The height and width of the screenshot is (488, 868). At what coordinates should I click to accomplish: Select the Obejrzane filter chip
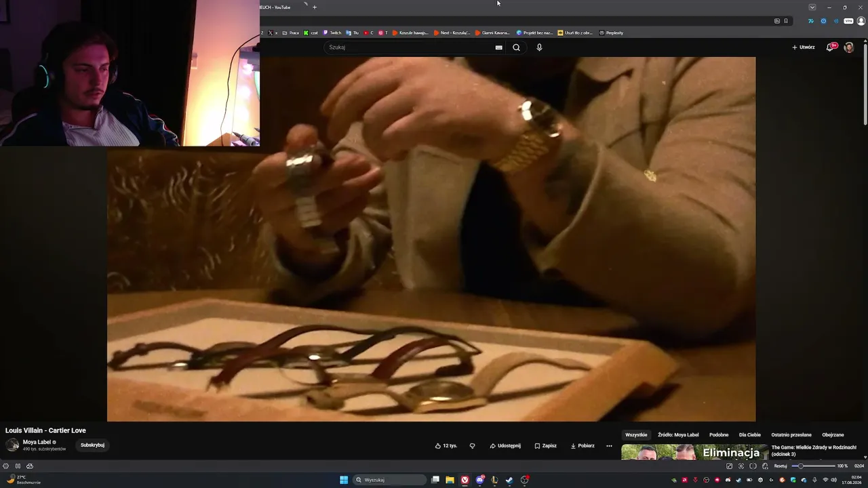(833, 434)
